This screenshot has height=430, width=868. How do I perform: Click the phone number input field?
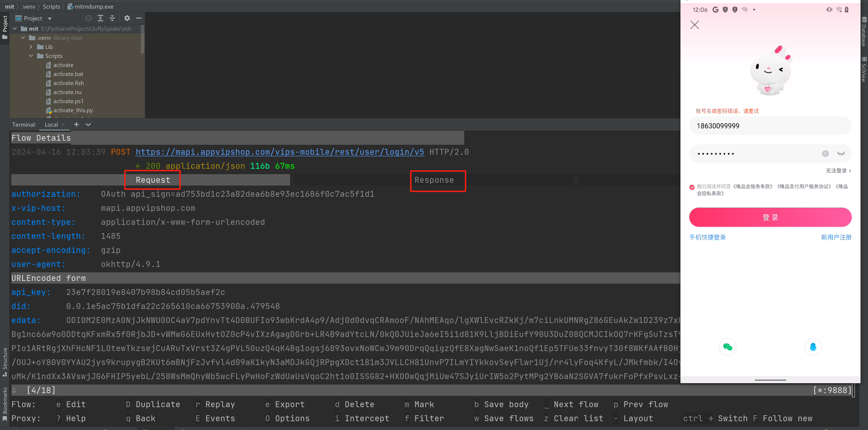click(769, 126)
